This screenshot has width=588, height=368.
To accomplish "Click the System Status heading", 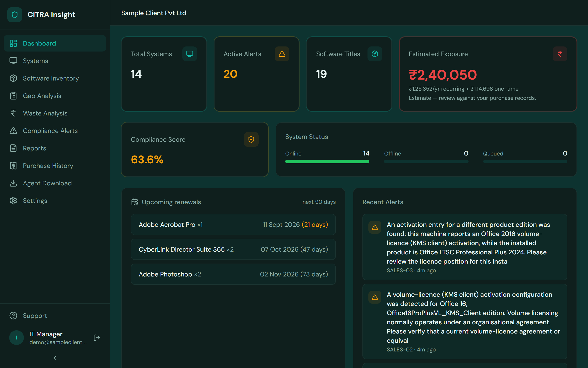I will point(306,137).
